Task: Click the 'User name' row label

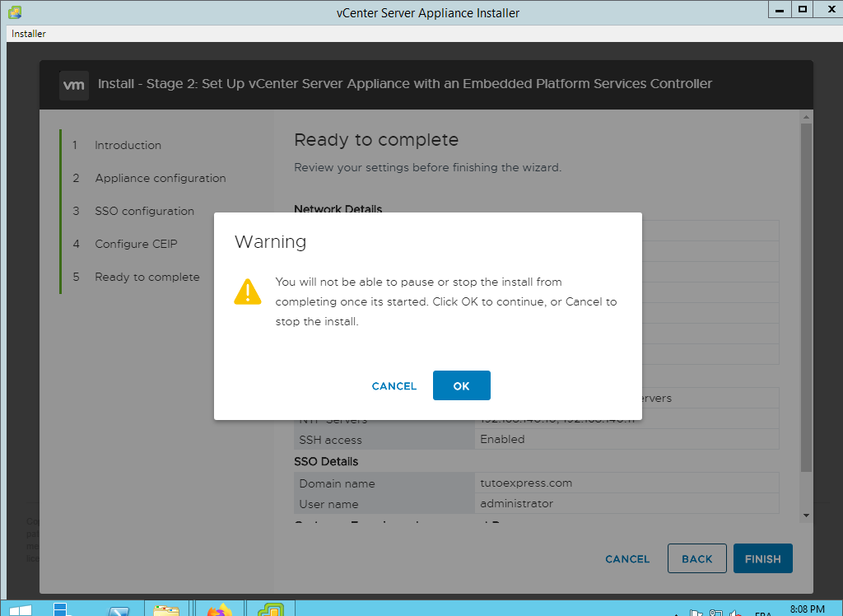Action: 328,504
